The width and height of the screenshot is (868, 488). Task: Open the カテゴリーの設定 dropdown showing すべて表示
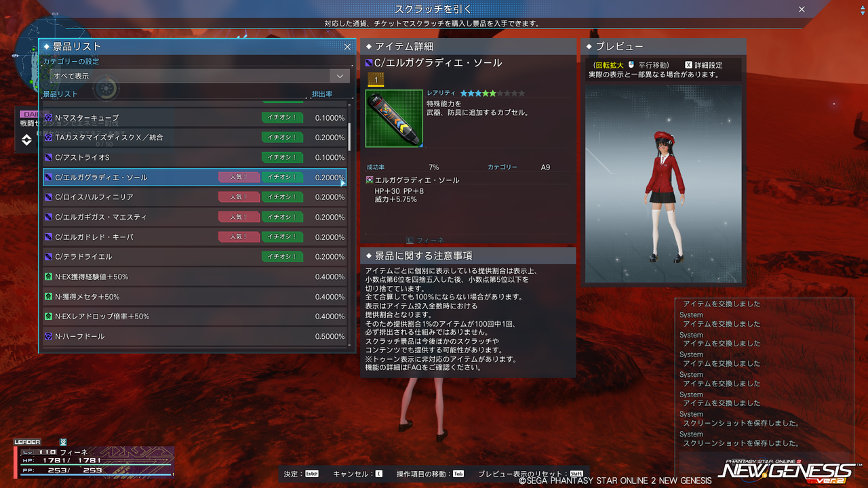[200, 76]
